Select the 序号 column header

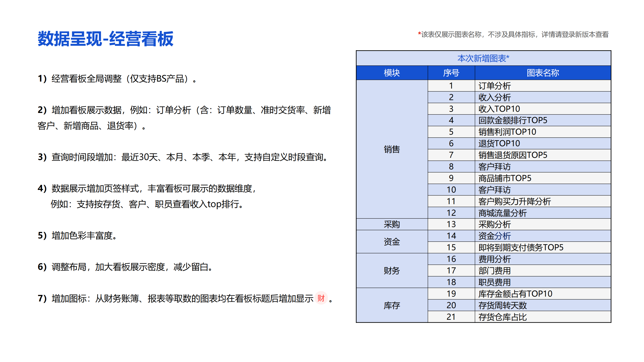(x=451, y=73)
